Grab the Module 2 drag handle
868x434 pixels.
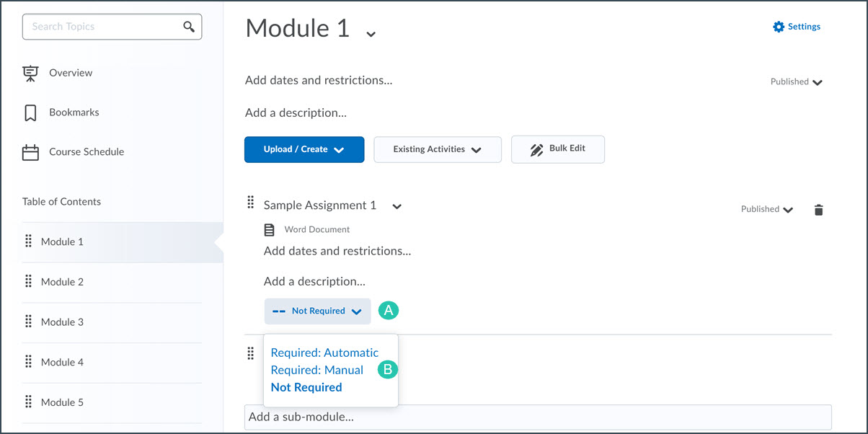point(29,281)
